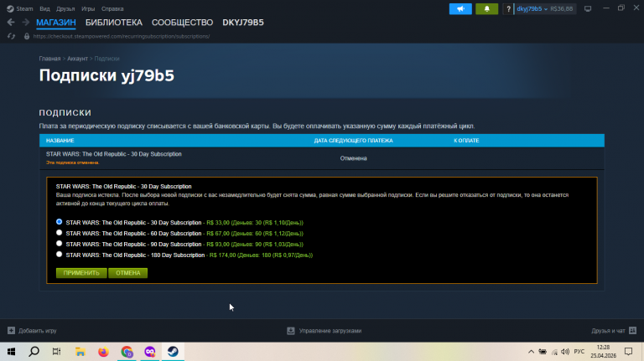This screenshot has height=361, width=644.
Task: Go back with the arrow icon
Action: click(11, 22)
